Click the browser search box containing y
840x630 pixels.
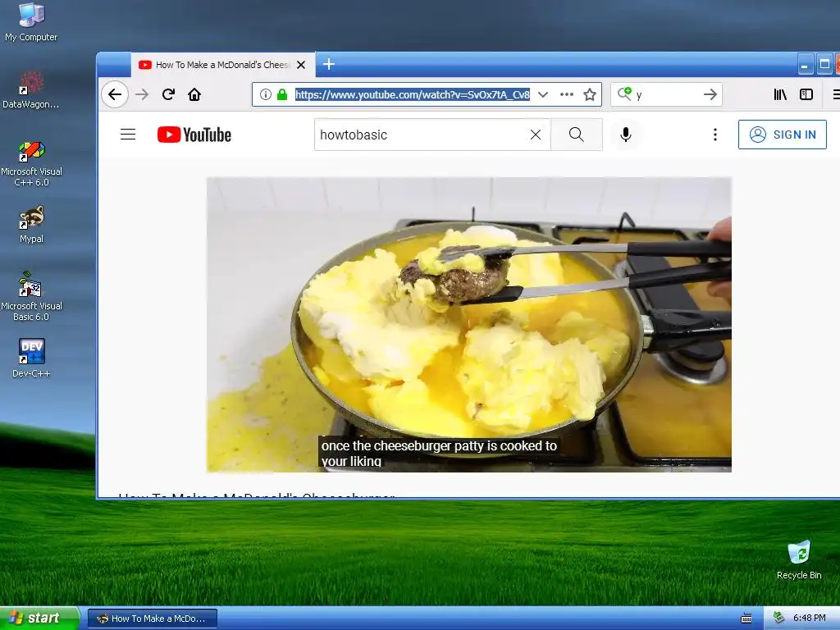[x=668, y=95]
